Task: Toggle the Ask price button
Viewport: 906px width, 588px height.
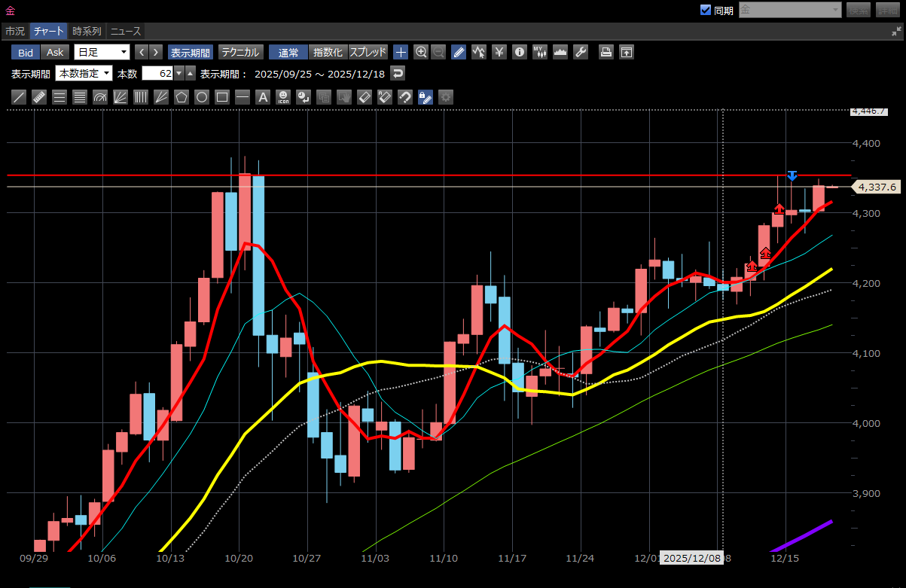Action: [55, 52]
